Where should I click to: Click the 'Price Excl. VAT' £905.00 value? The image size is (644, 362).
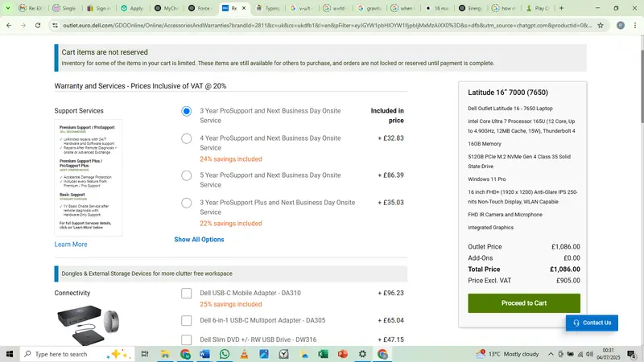[568, 281]
